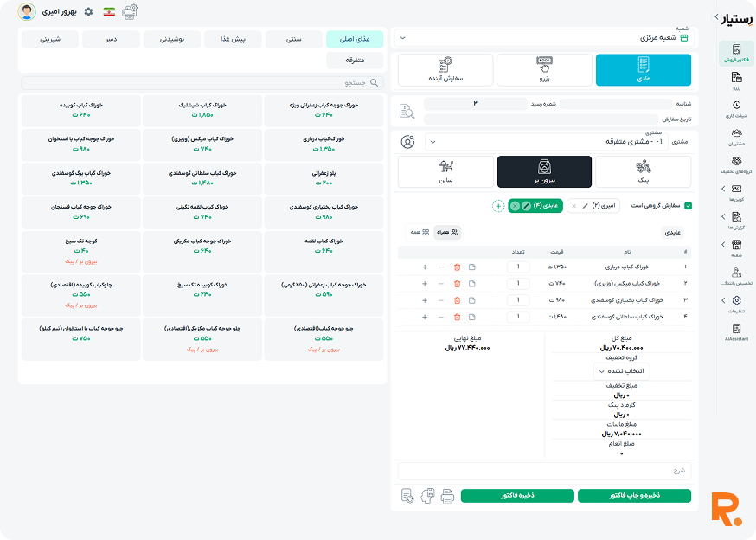
Task: Toggle سفارش گروهی است checkbox
Action: pyautogui.click(x=688, y=206)
